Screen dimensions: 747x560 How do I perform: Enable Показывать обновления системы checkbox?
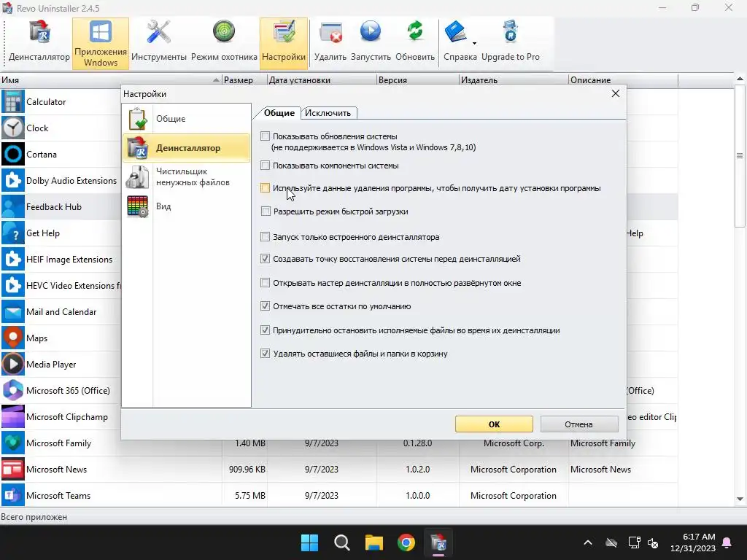(x=266, y=136)
